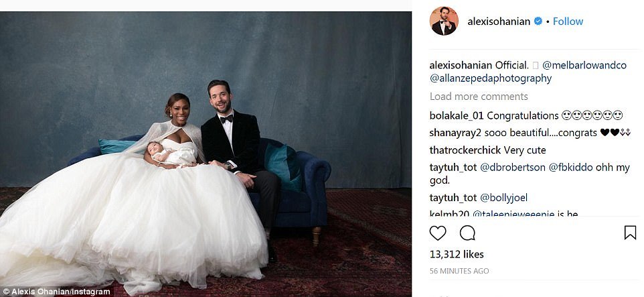Open comments via speech bubble icon
Image resolution: width=644 pixels, height=297 pixels.
(467, 233)
